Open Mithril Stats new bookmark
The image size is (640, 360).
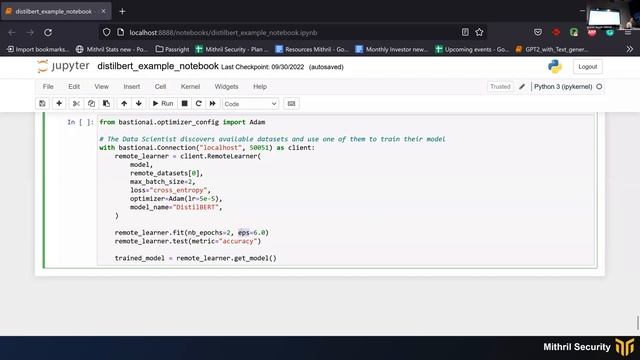click(x=112, y=49)
